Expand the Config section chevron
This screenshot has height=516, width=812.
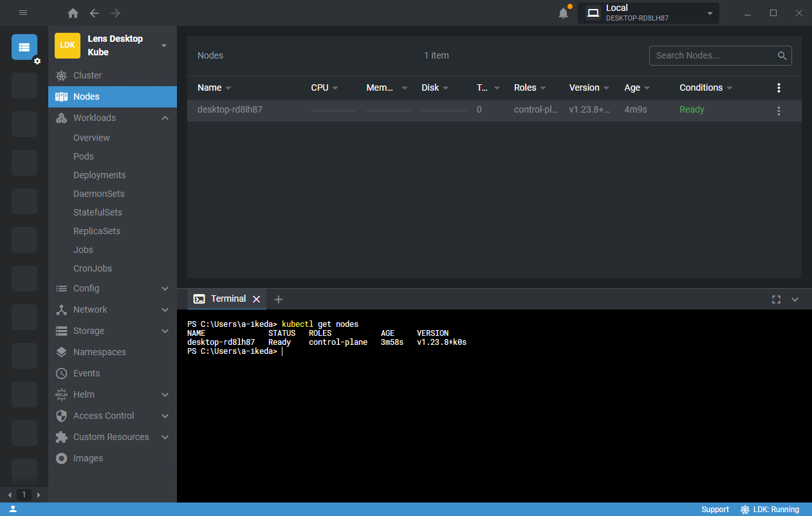165,288
